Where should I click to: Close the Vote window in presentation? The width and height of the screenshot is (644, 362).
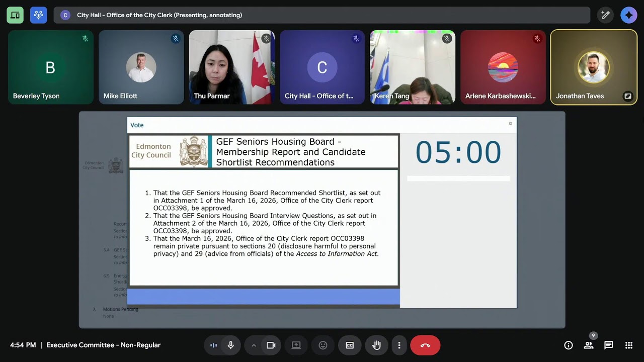pyautogui.click(x=510, y=124)
